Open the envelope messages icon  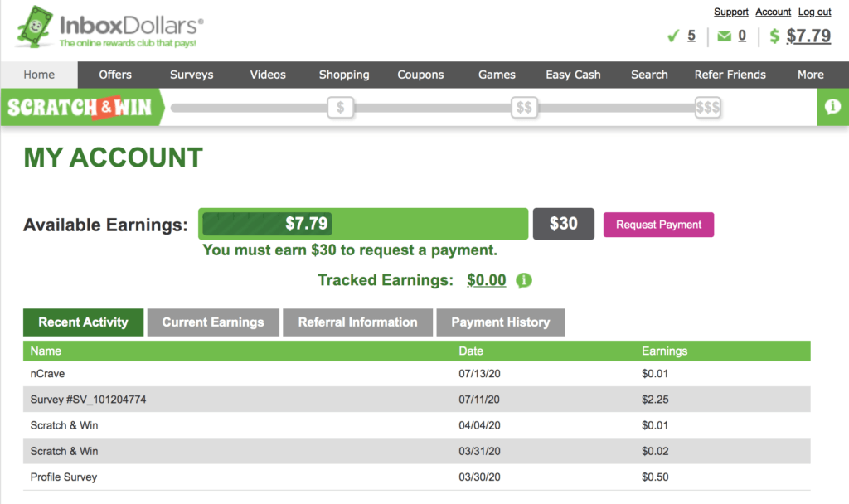[x=724, y=36]
